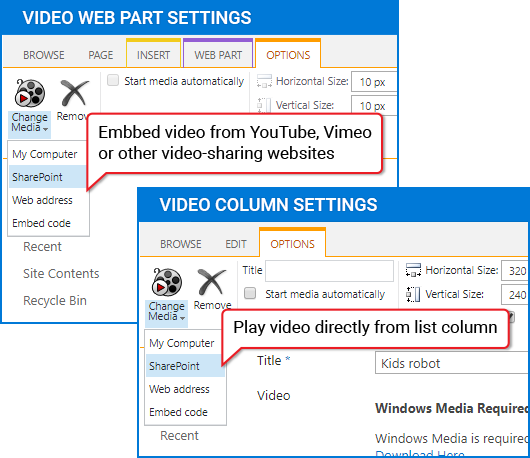The image size is (530, 458).
Task: Click the Vertical Size field showing 240
Action: coord(515,295)
